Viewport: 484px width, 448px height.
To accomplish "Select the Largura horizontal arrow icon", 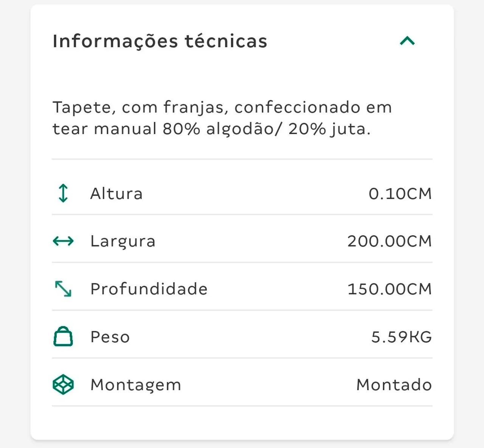I will click(x=62, y=241).
